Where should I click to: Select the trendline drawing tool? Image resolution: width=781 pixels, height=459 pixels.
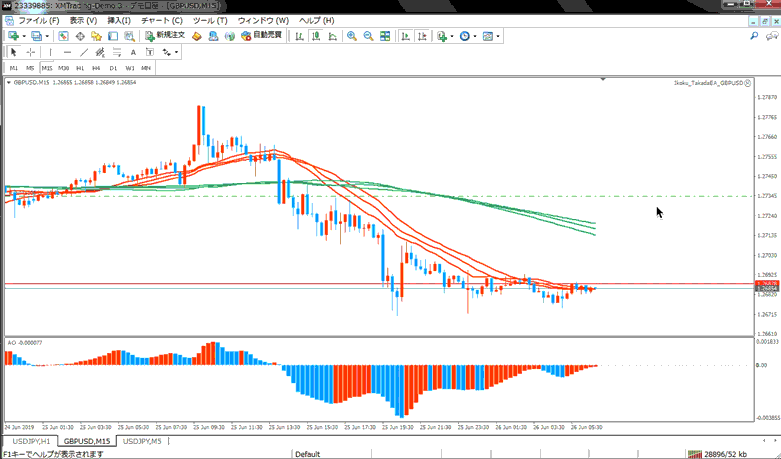(84, 52)
